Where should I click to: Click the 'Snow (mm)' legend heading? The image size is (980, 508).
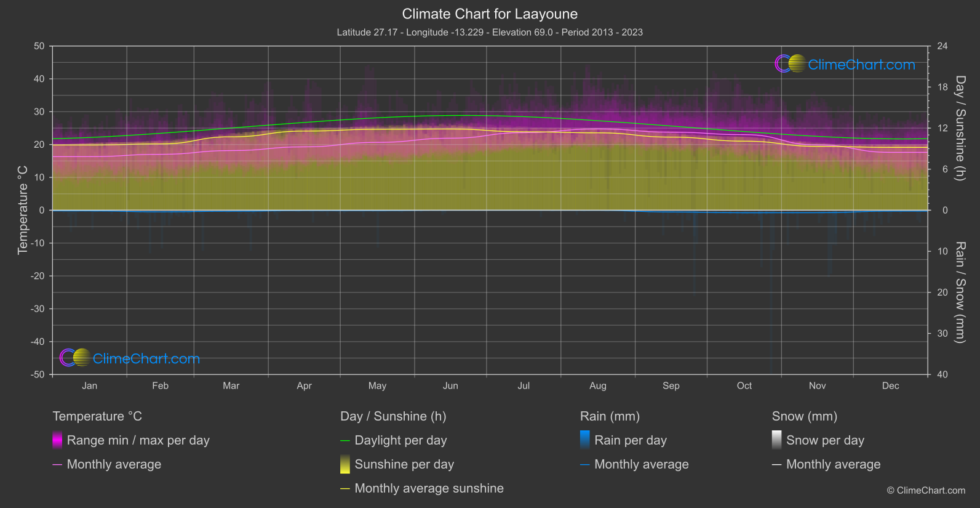point(805,416)
